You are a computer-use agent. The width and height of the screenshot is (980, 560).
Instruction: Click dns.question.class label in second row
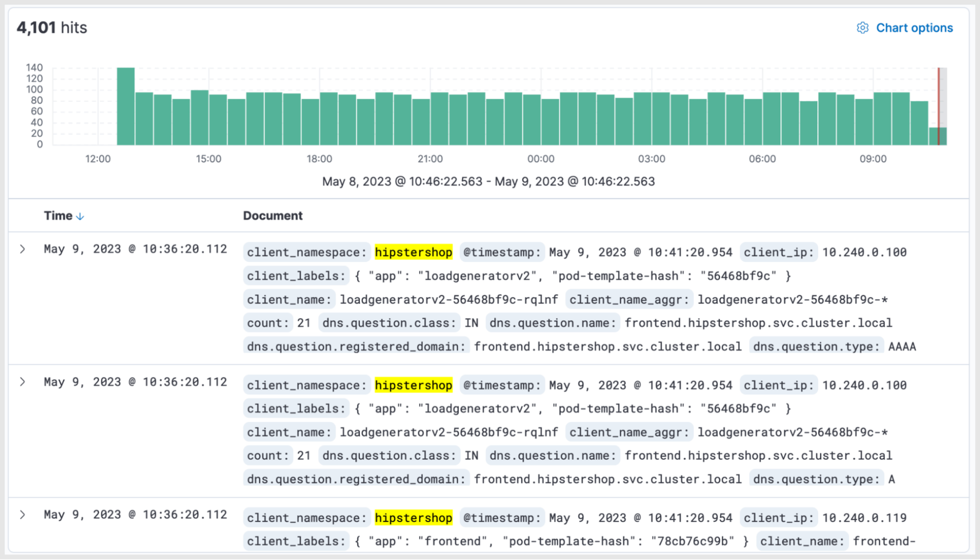click(x=389, y=456)
